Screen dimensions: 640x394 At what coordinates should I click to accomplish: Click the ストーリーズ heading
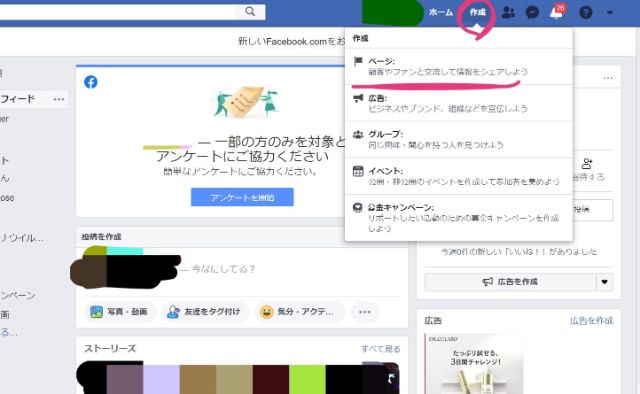[110, 348]
